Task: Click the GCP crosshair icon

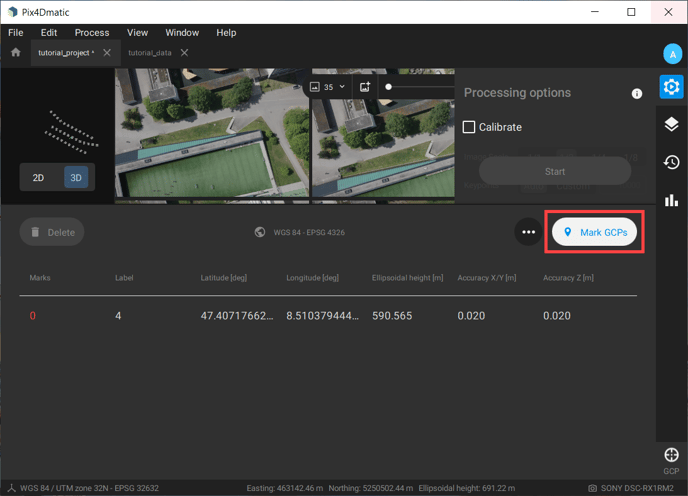Action: coord(671,456)
